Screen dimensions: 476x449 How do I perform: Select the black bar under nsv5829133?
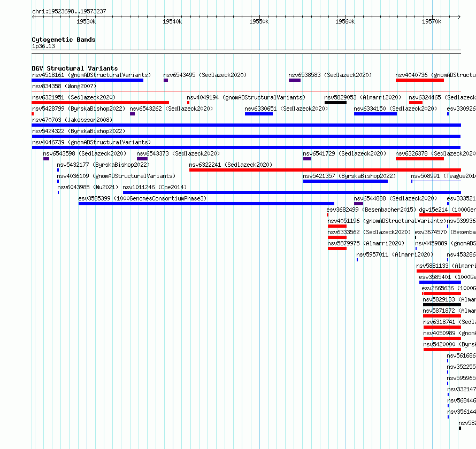[442, 305]
